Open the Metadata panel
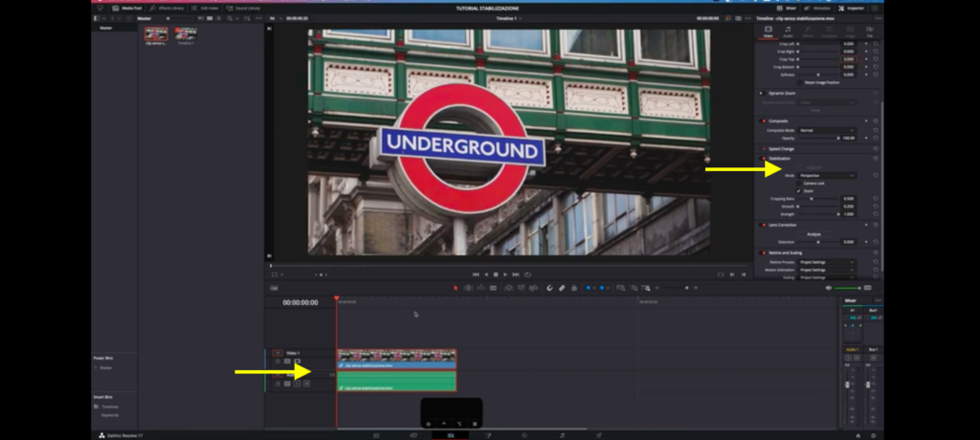This screenshot has height=440, width=980. (x=818, y=8)
